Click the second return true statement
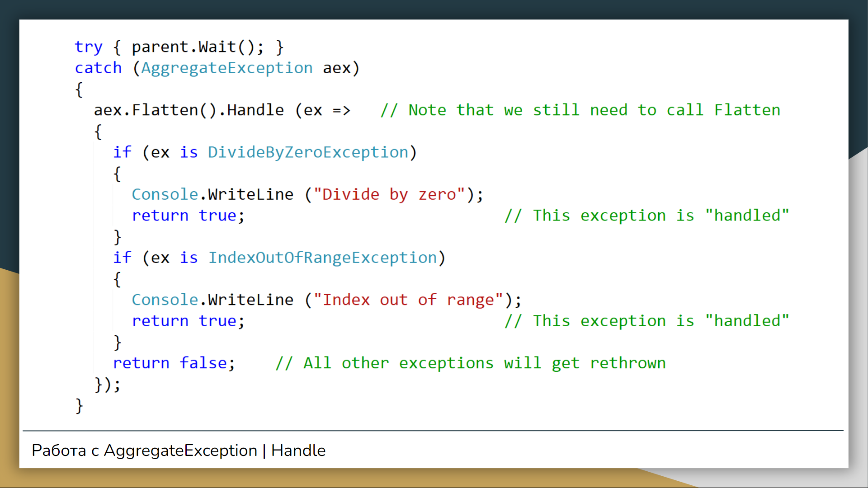This screenshot has width=868, height=488. click(x=187, y=321)
